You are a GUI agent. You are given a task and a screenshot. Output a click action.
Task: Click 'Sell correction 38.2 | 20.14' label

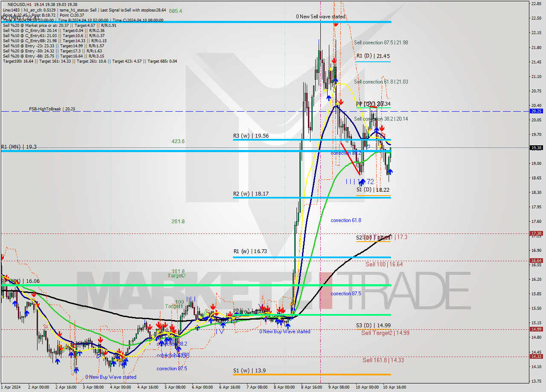pos(381,119)
